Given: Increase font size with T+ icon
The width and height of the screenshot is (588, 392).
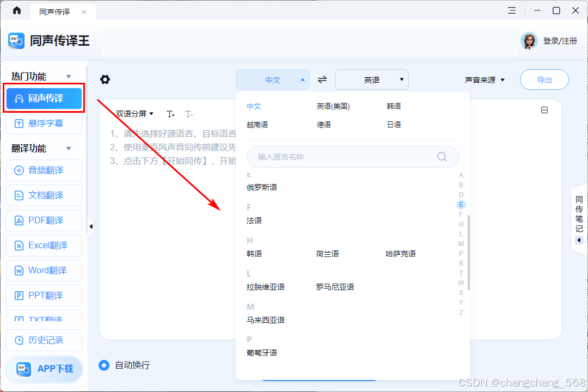Looking at the screenshot, I should (x=170, y=114).
